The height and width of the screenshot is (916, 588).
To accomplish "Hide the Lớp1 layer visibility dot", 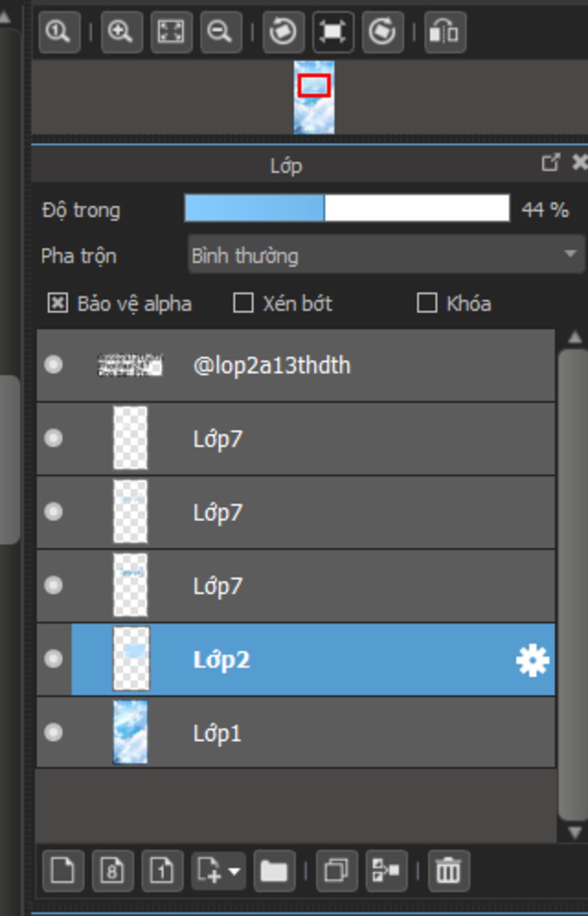I will click(53, 732).
